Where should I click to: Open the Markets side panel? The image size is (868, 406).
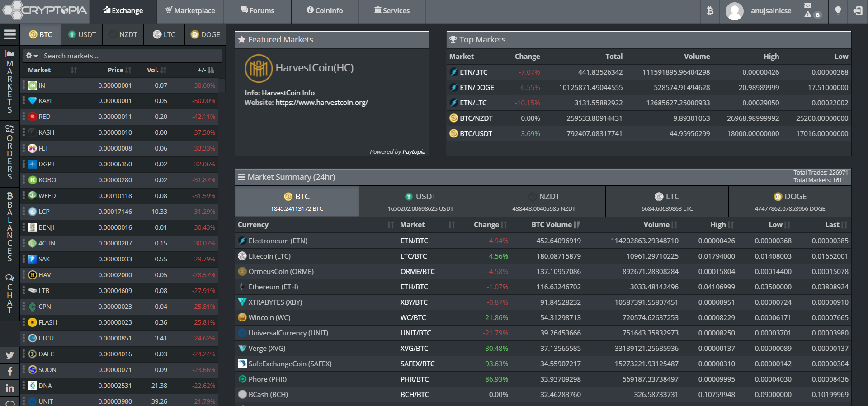pyautogui.click(x=9, y=81)
